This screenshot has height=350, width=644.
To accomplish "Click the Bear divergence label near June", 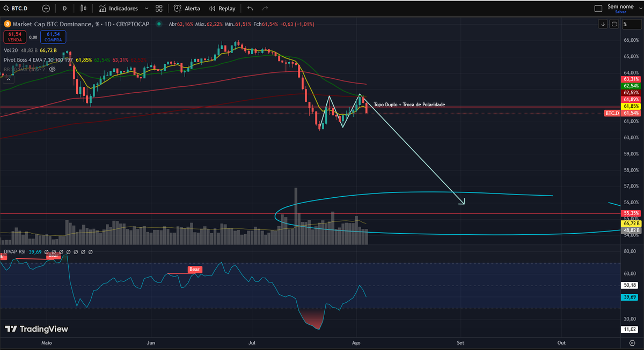I will [195, 269].
